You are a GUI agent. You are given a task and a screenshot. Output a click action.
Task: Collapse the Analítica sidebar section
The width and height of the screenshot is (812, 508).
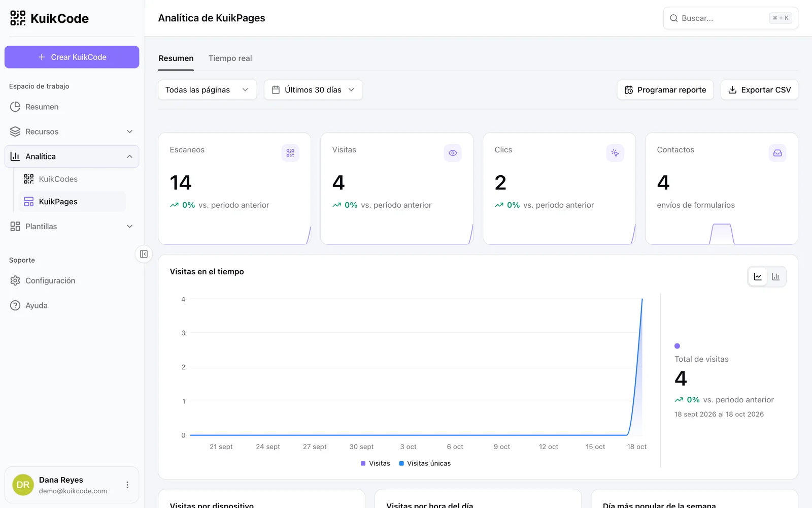tap(72, 156)
